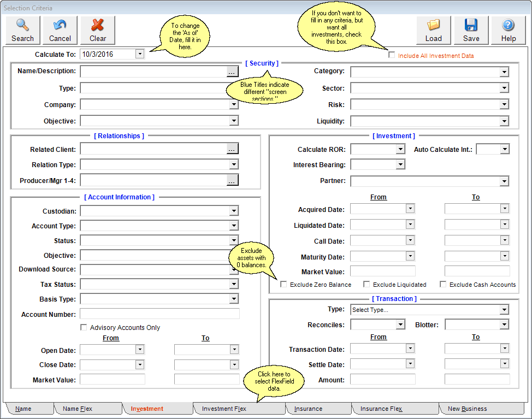Open the Name/Description browse ellipsis button

pyautogui.click(x=232, y=71)
